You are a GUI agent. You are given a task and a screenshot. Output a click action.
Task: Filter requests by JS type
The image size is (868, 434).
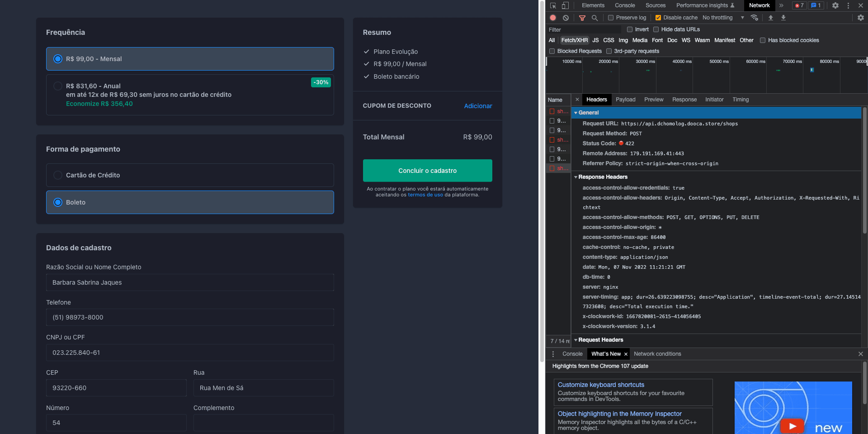point(595,40)
